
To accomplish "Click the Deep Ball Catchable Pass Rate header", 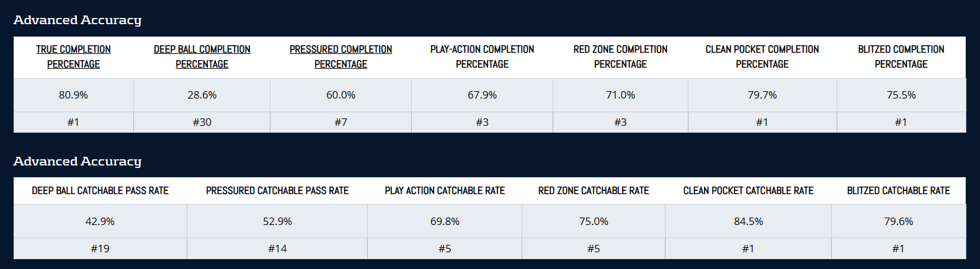I will 100,191.
